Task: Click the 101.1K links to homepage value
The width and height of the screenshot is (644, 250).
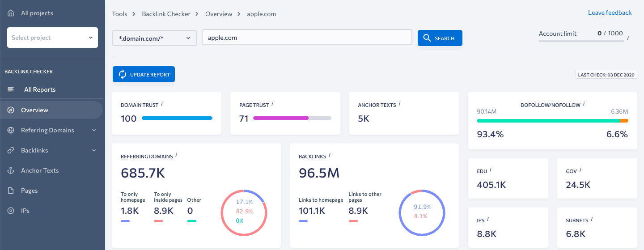Action: pos(312,211)
